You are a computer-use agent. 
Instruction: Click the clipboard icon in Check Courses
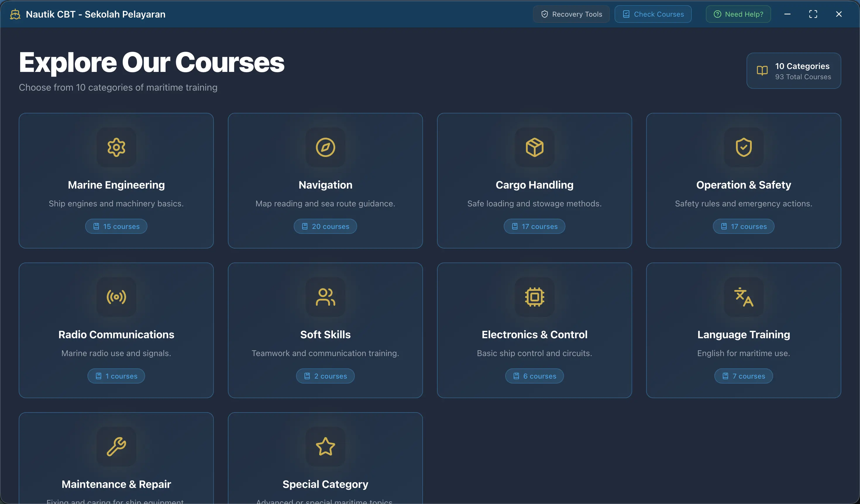coord(626,14)
